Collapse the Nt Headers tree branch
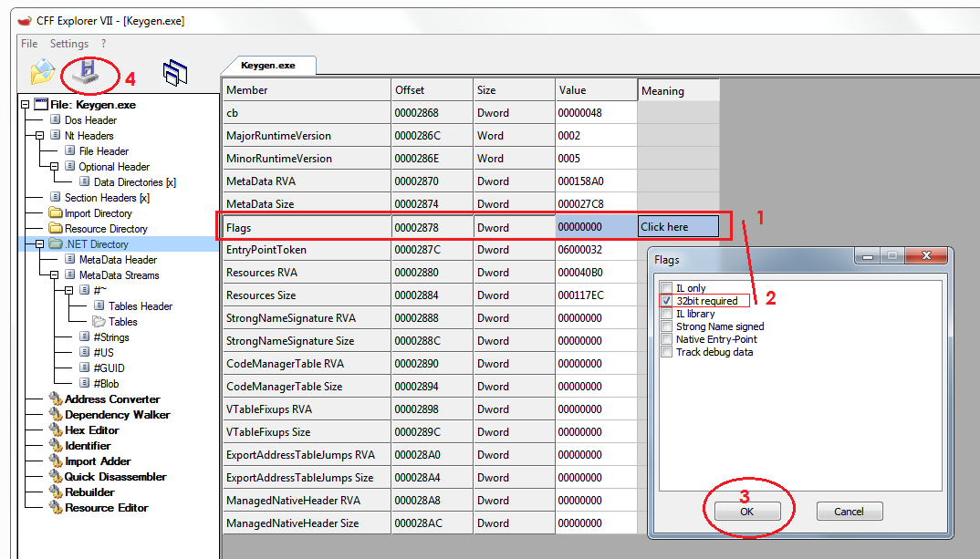Viewport: 980px width, 559px height. (39, 136)
